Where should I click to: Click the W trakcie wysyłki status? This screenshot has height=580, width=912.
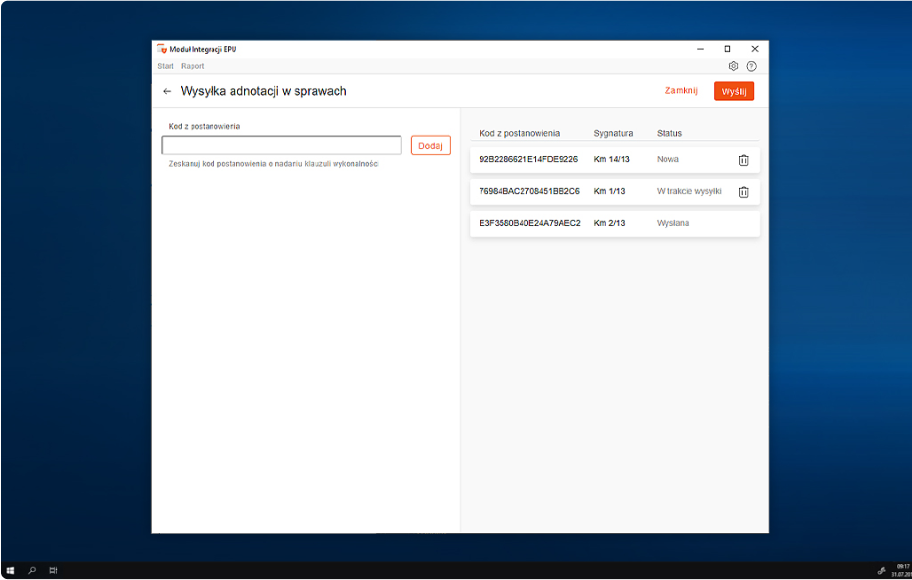689,191
